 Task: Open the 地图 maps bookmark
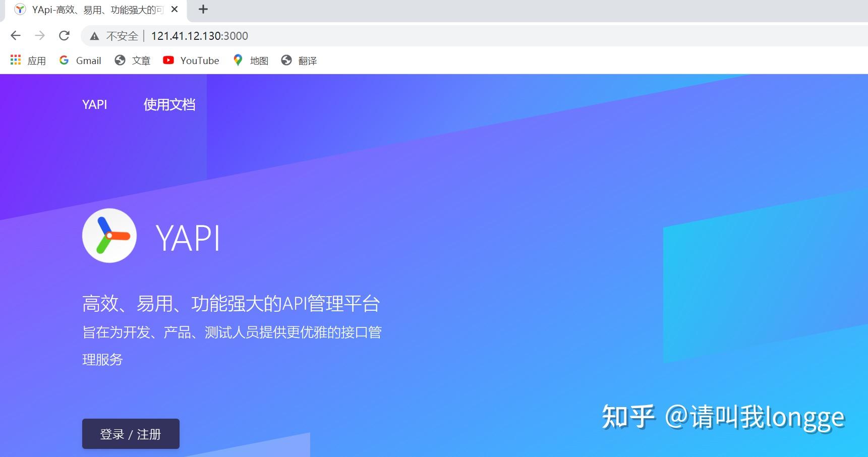251,61
